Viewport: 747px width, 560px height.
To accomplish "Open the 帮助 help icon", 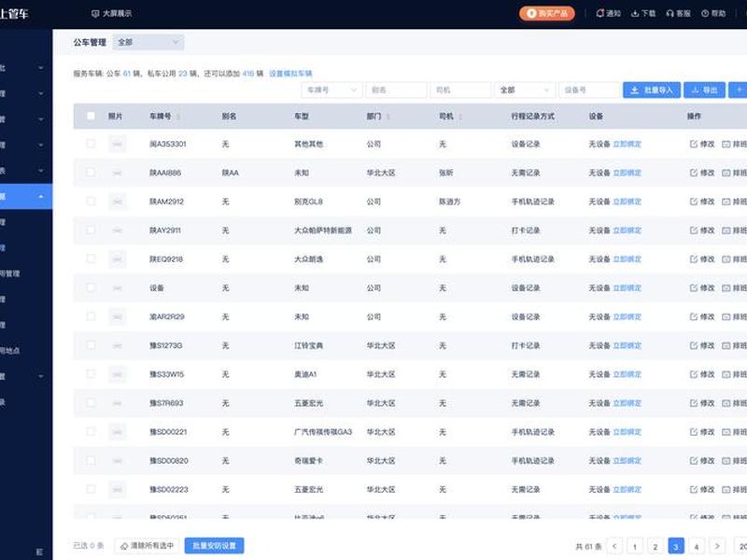I will (713, 13).
